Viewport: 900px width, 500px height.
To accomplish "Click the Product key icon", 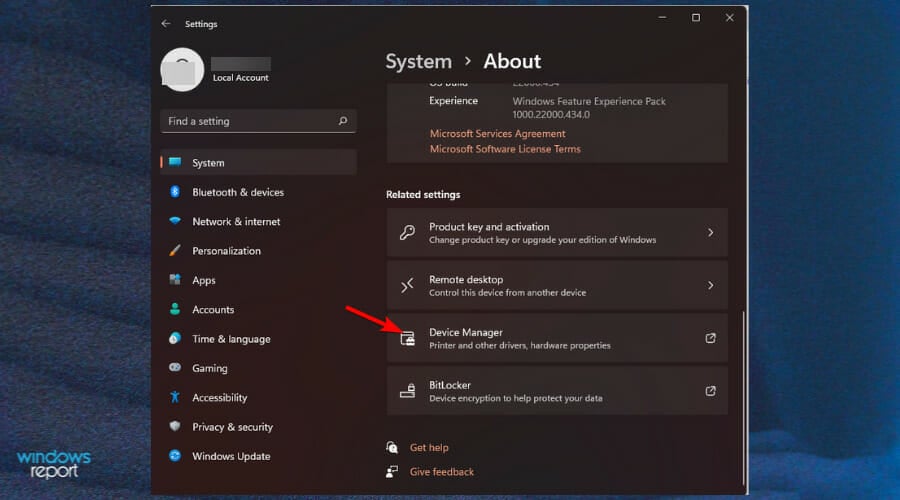I will tap(408, 232).
